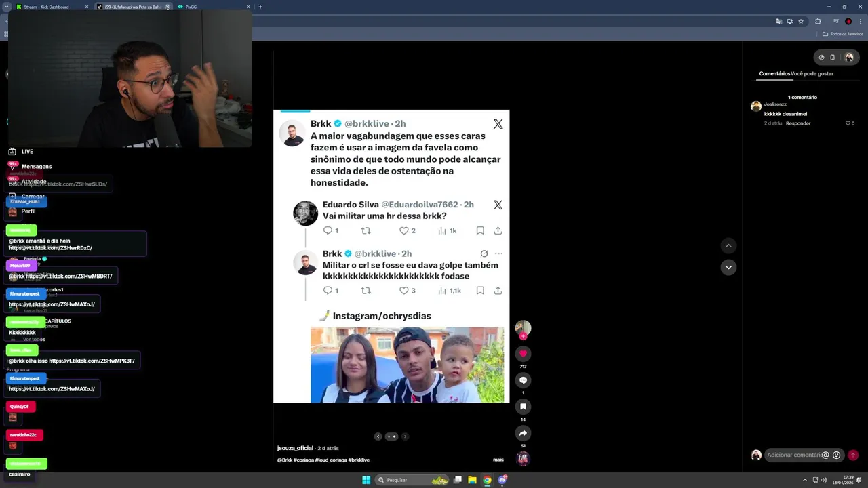Image resolution: width=868 pixels, height=488 pixels.
Task: Open the spinning music disc thumbnail
Action: tap(523, 459)
